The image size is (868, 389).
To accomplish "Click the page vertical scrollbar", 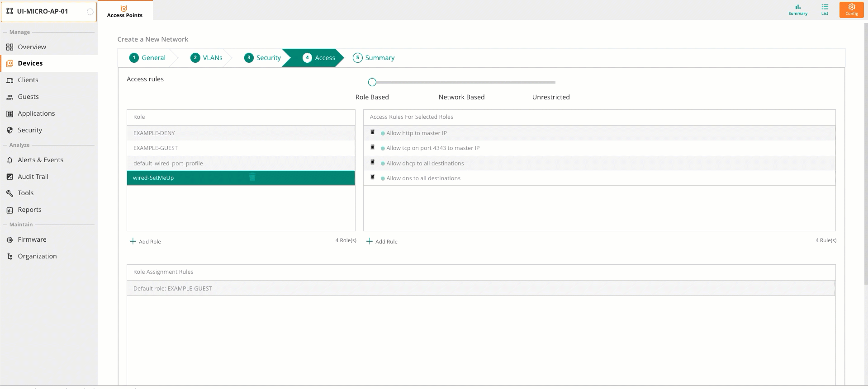I will 866,154.
